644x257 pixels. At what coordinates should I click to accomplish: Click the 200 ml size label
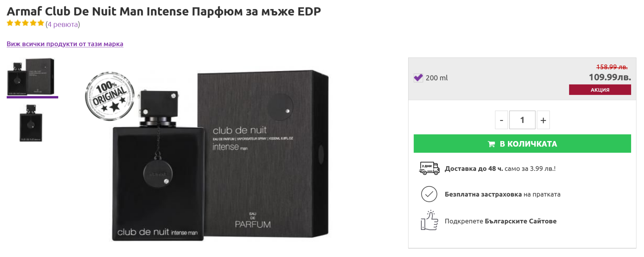point(436,78)
